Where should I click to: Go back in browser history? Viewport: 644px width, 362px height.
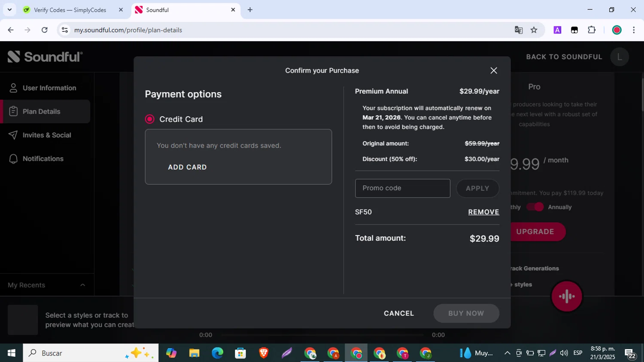click(11, 30)
